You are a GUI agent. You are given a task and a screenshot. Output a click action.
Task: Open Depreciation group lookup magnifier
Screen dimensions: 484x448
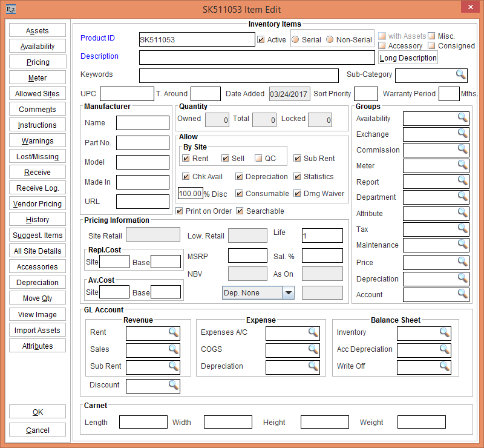tap(463, 278)
